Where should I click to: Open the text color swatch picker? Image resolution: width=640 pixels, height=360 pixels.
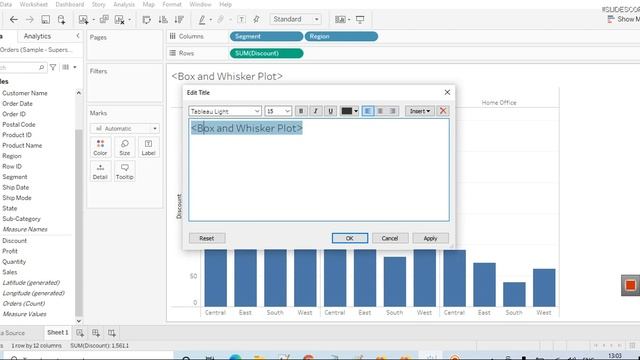point(350,111)
